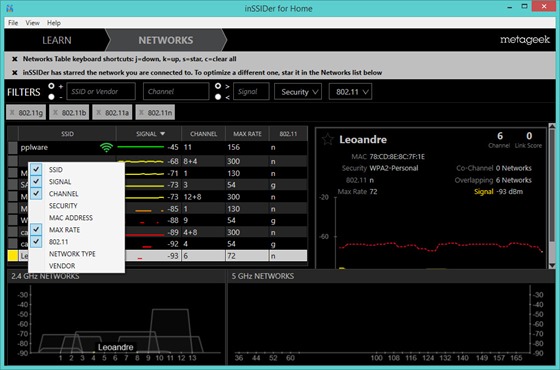
Task: Uncheck MAX RATE in the column context menu
Action: coord(36,230)
